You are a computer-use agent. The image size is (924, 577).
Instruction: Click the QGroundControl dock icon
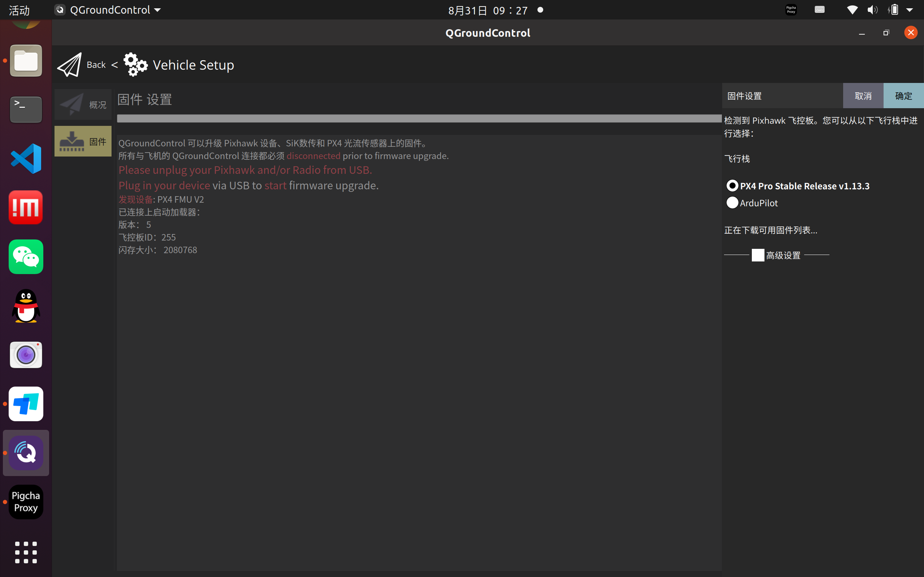tap(26, 453)
